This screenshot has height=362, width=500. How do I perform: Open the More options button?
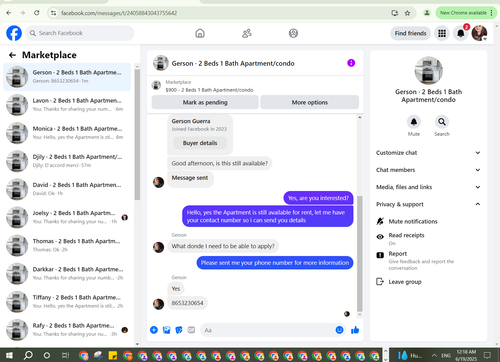(310, 102)
